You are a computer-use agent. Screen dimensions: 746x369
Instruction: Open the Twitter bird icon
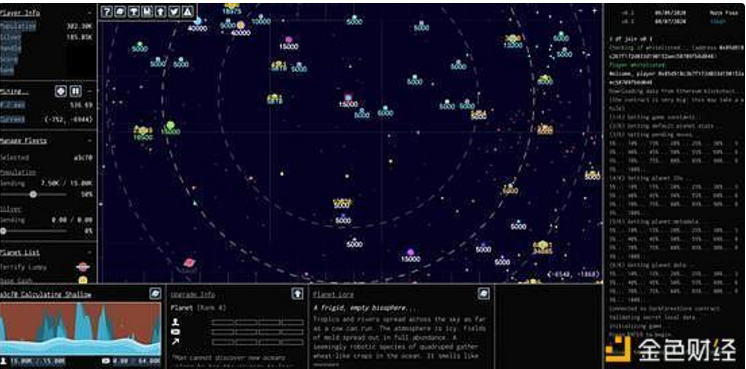pos(174,12)
